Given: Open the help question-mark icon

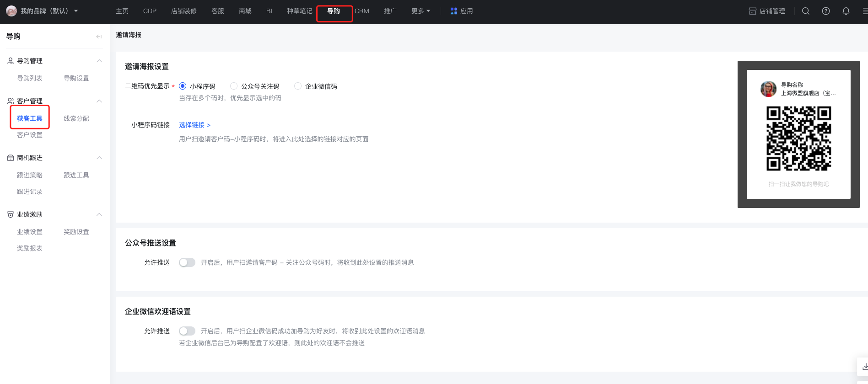Looking at the screenshot, I should 826,11.
